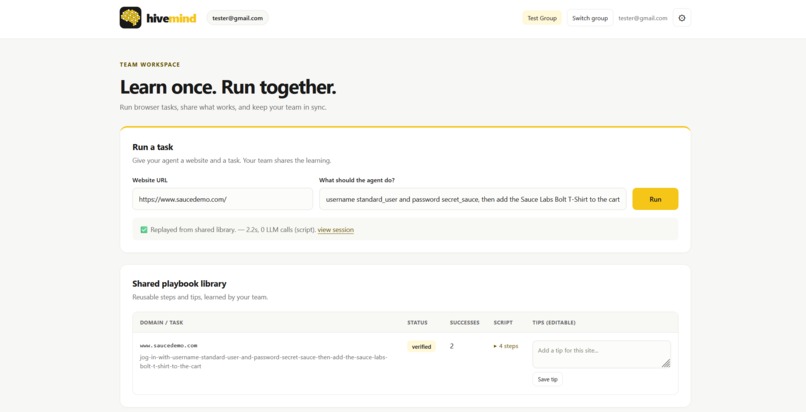Click the Run button
806x412 pixels.
pos(655,199)
